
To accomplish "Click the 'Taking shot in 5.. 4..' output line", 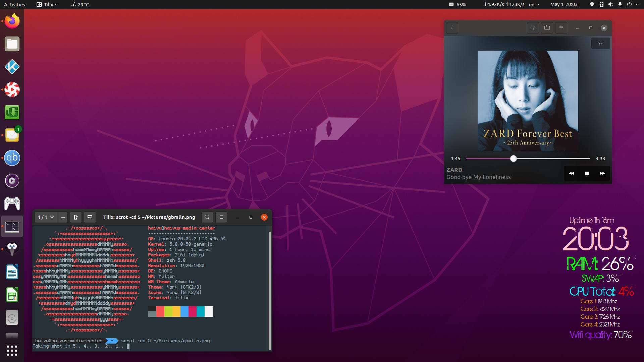I will click(x=78, y=346).
